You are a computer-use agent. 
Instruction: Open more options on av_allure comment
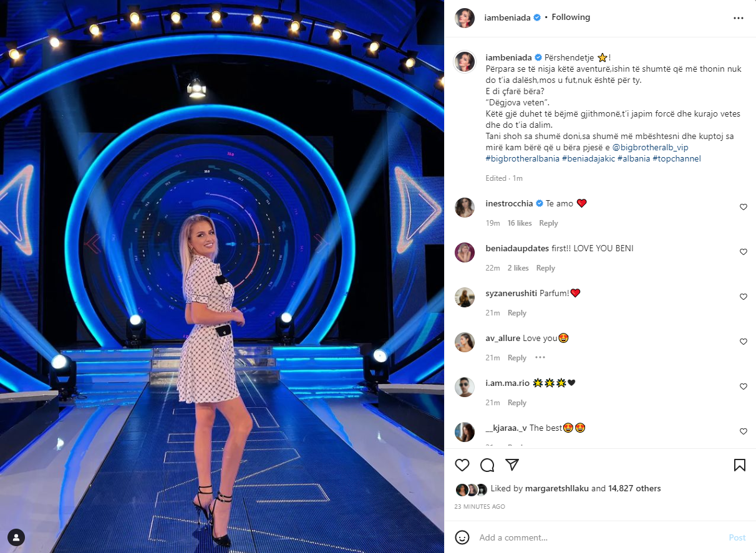(x=540, y=358)
